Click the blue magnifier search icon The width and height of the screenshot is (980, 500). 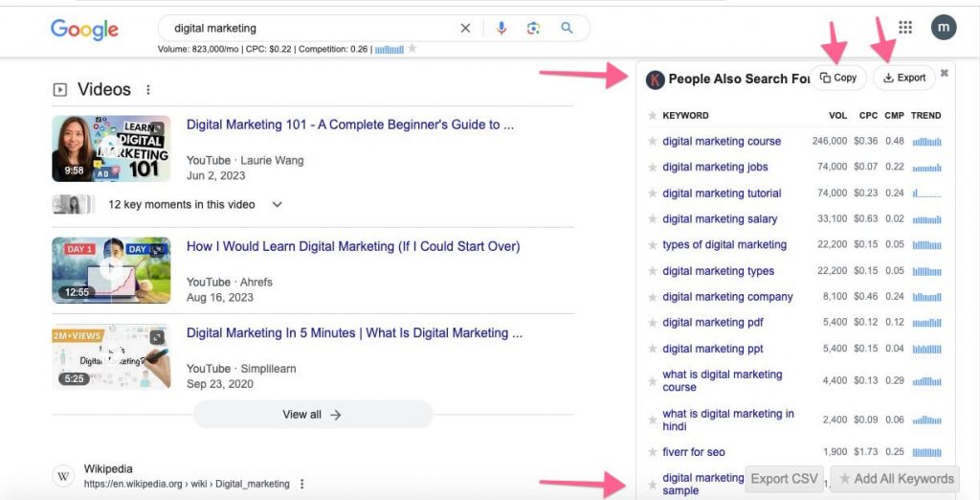tap(567, 28)
